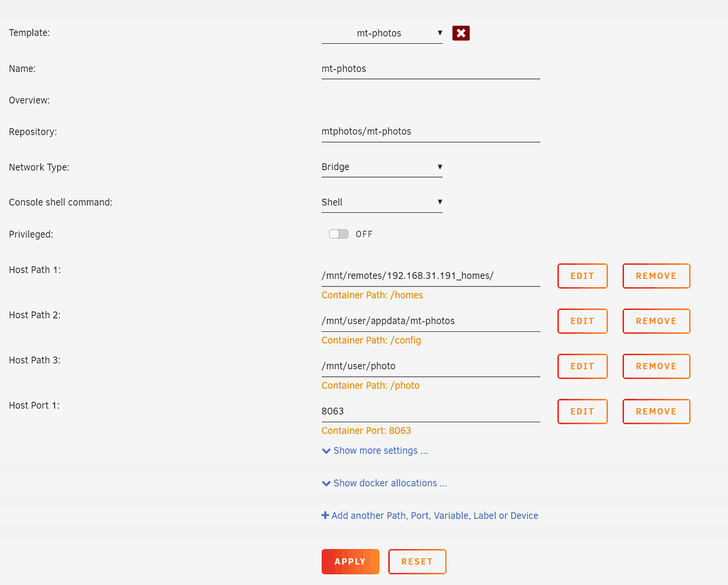Click the red X delete template icon
This screenshot has height=585, width=728.
pos(461,33)
